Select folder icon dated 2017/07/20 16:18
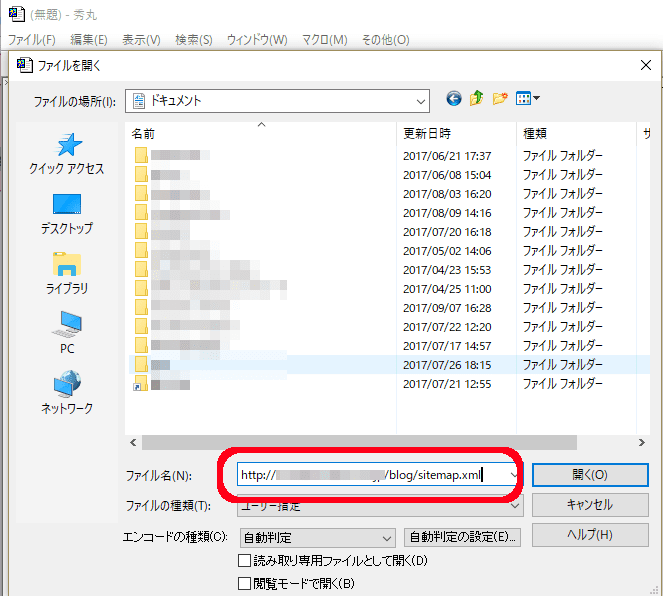Image resolution: width=663 pixels, height=596 pixels. 141,231
